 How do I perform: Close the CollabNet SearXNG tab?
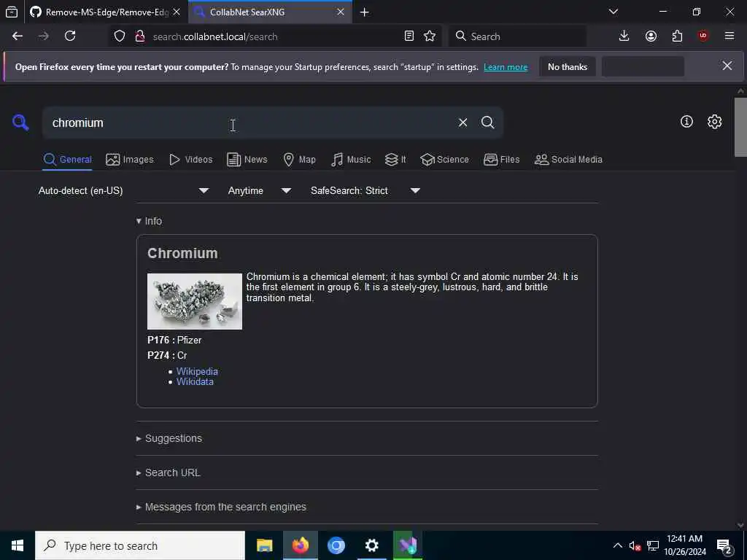pos(341,12)
